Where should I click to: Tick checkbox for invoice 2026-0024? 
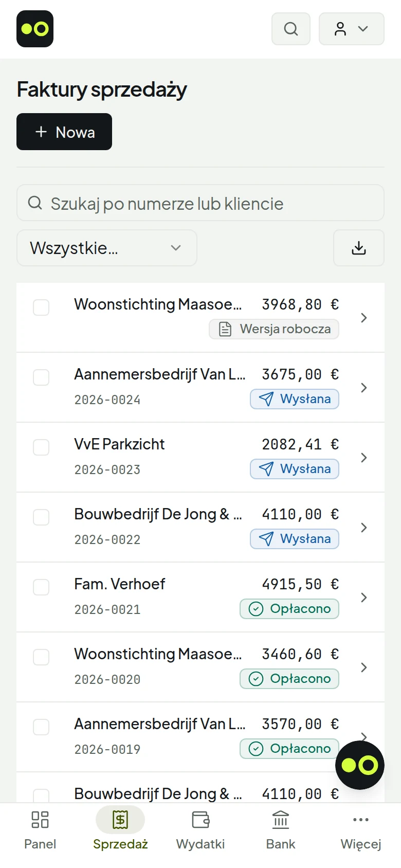(x=41, y=377)
